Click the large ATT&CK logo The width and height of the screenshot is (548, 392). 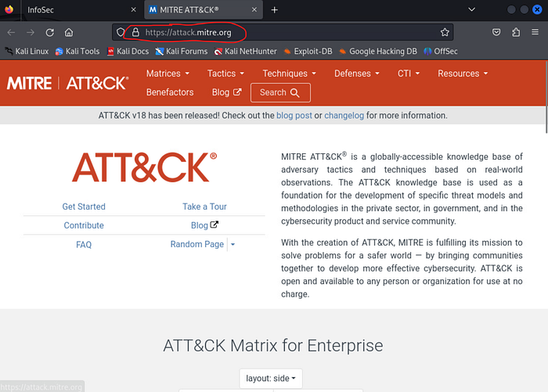tap(144, 167)
